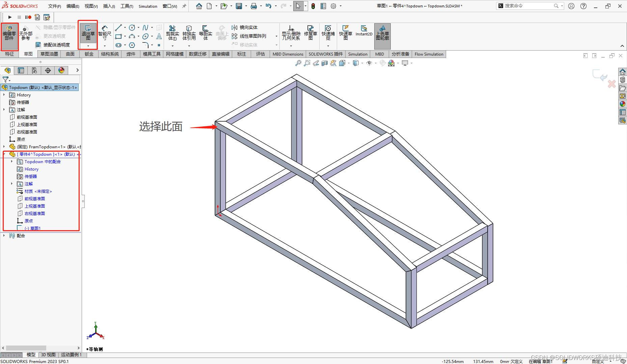This screenshot has height=364, width=627.
Task: Pin the menu bar with pushpin
Action: coord(184,6)
